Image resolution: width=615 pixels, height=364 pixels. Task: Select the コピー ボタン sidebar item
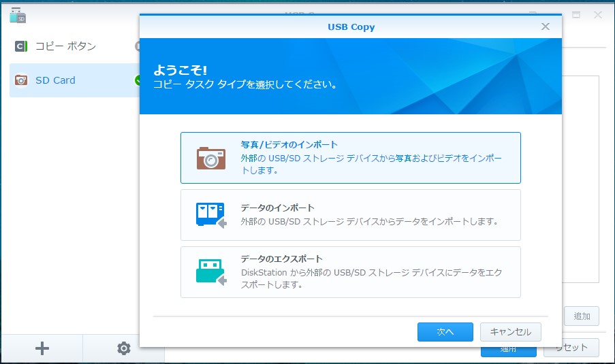click(74, 46)
